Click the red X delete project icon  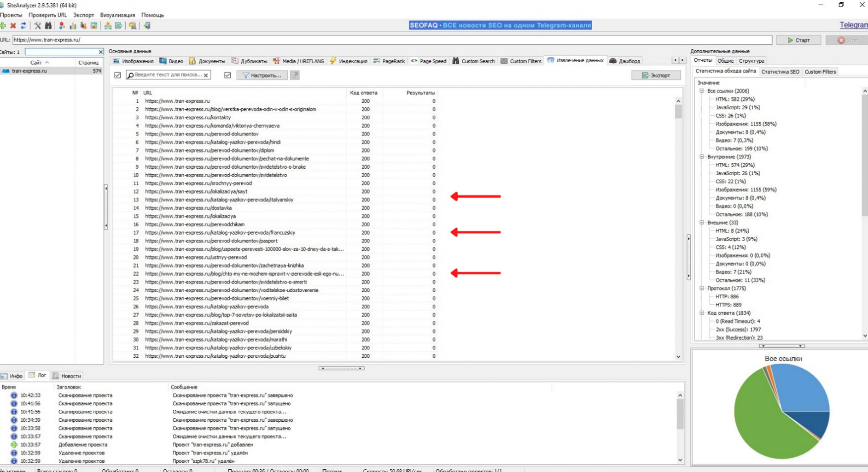[13, 26]
